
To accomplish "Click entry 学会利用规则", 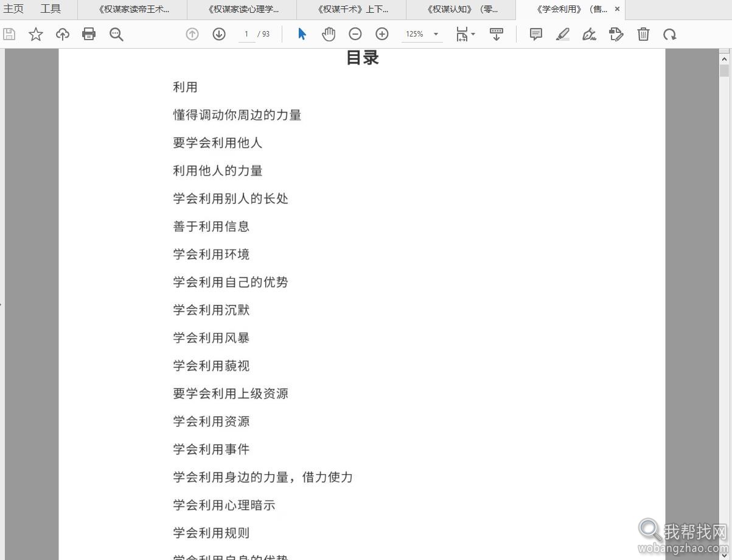I will point(211,533).
